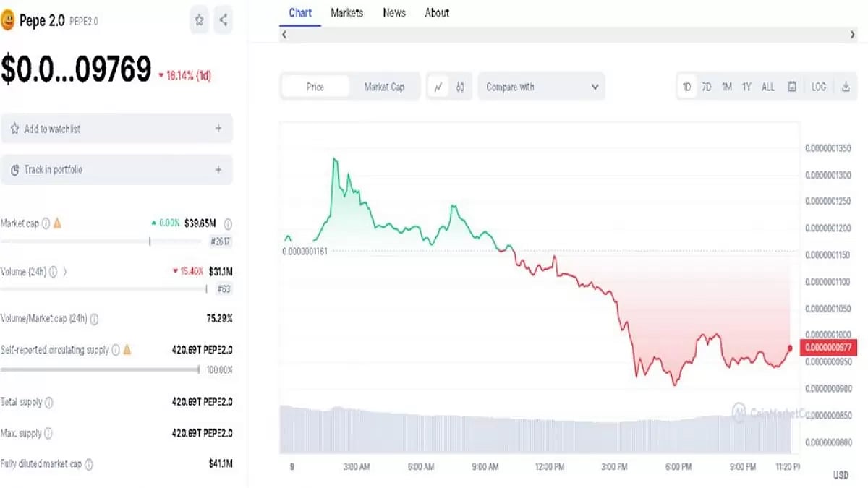The image size is (868, 488).
Task: Select the 7D time range
Action: (x=707, y=87)
